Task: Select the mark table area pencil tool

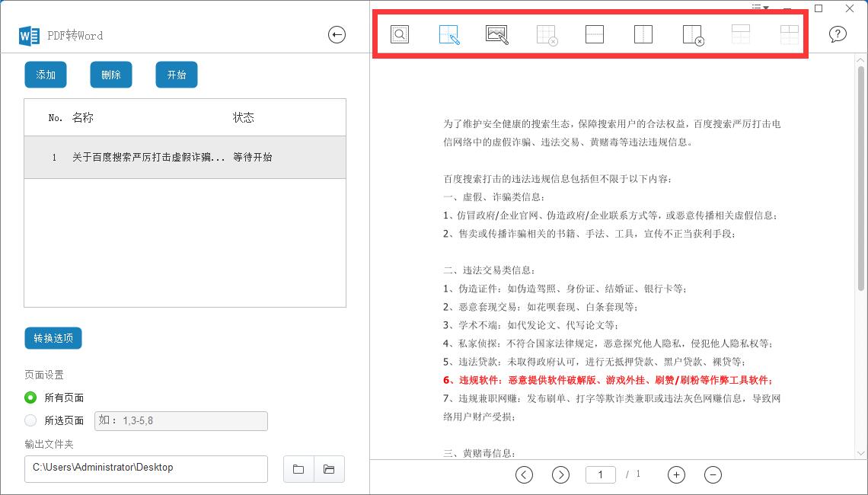Action: click(x=448, y=34)
